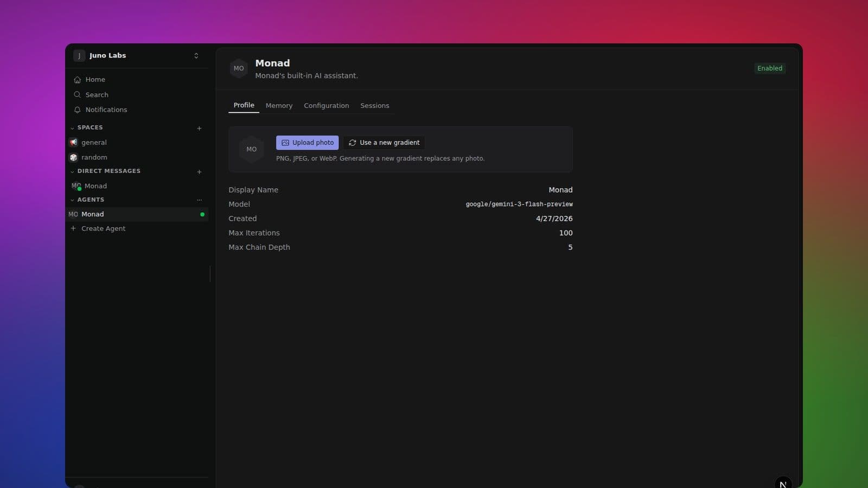Open Notifications bell in sidebar
Viewport: 868px width, 488px height.
click(137, 110)
